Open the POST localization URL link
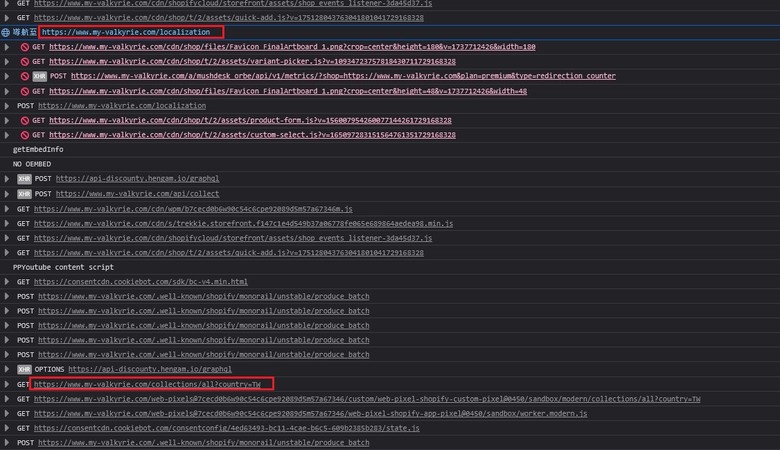780x450 pixels. 122,106
